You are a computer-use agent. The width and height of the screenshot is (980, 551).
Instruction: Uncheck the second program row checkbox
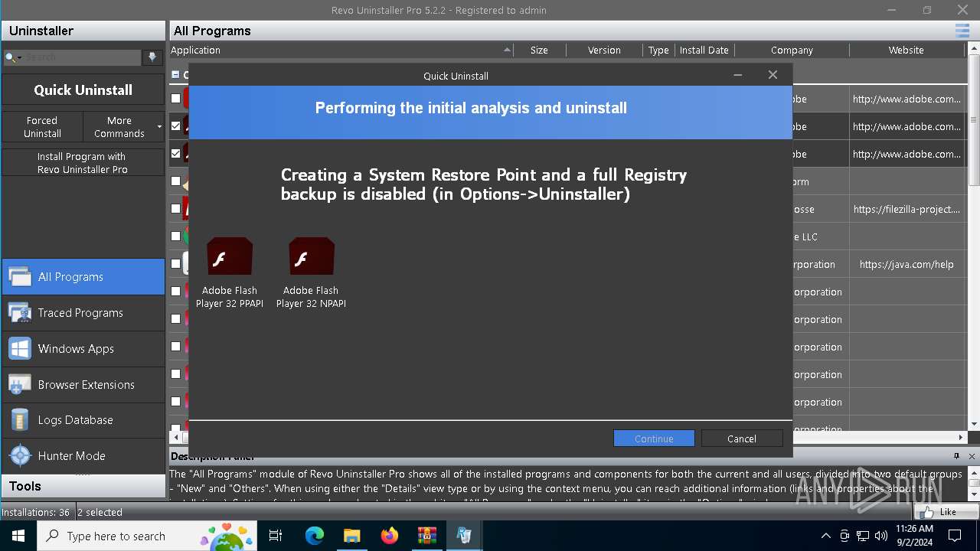pyautogui.click(x=176, y=126)
